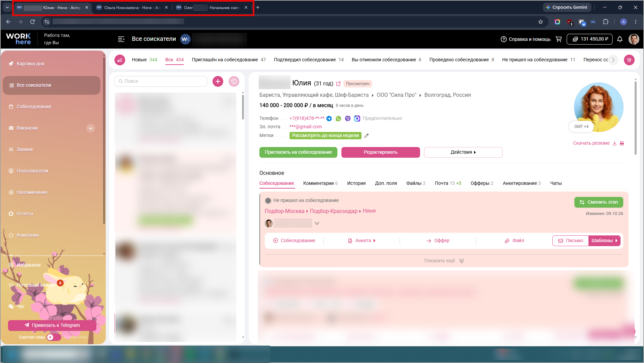This screenshot has height=363, width=644.
Task: Open the WhatsApp icon next to the phone
Action: pos(338,119)
